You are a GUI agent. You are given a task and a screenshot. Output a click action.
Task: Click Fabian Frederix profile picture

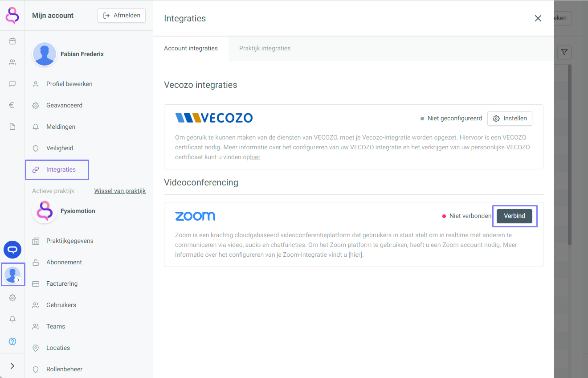tap(45, 54)
